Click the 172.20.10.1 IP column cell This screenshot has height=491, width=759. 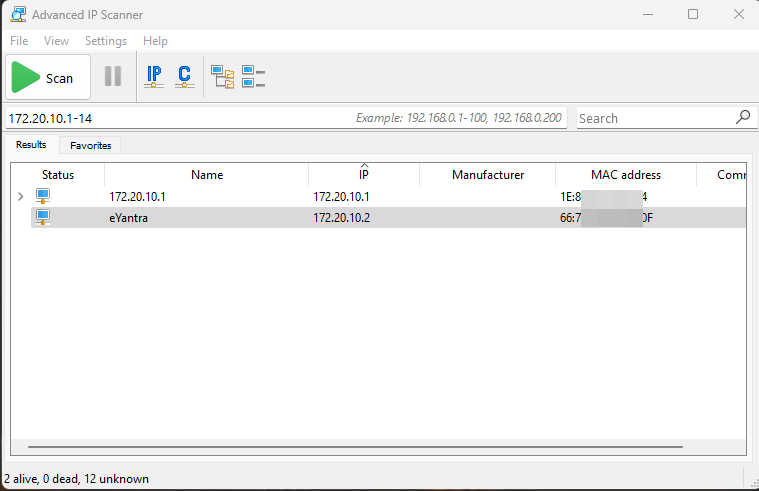pyautogui.click(x=341, y=197)
